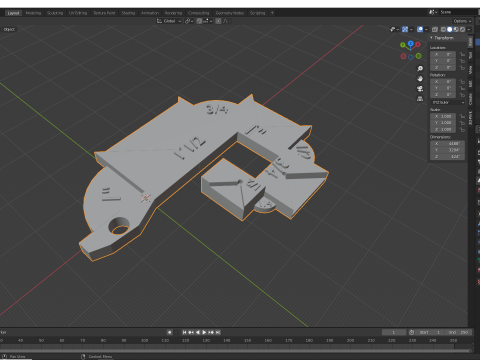
Task: Open the scene browse icon beside Scene
Action: pyautogui.click(x=433, y=12)
